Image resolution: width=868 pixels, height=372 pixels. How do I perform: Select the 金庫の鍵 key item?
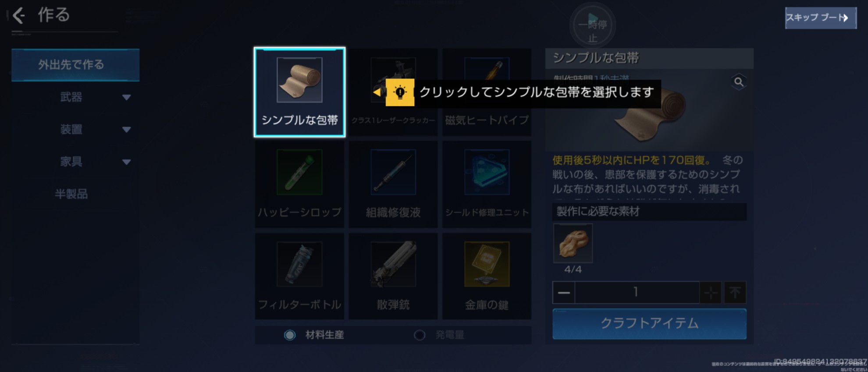(487, 276)
